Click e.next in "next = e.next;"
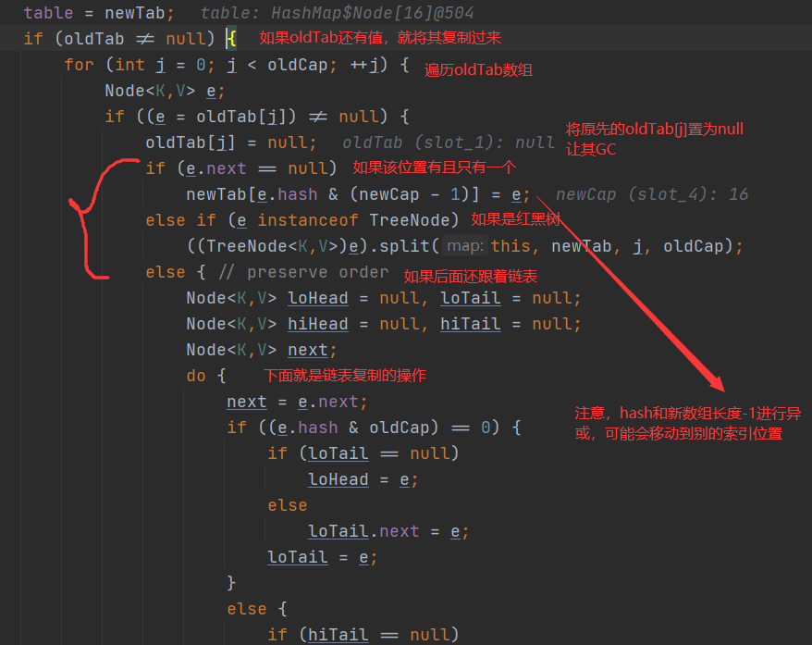The height and width of the screenshot is (645, 812). [327, 402]
